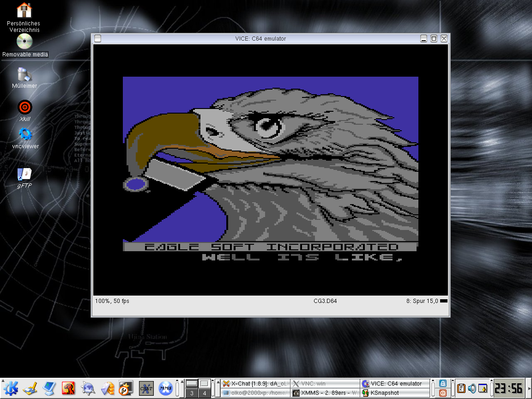Open the Klipper clipboard tray icon

[x=461, y=388]
